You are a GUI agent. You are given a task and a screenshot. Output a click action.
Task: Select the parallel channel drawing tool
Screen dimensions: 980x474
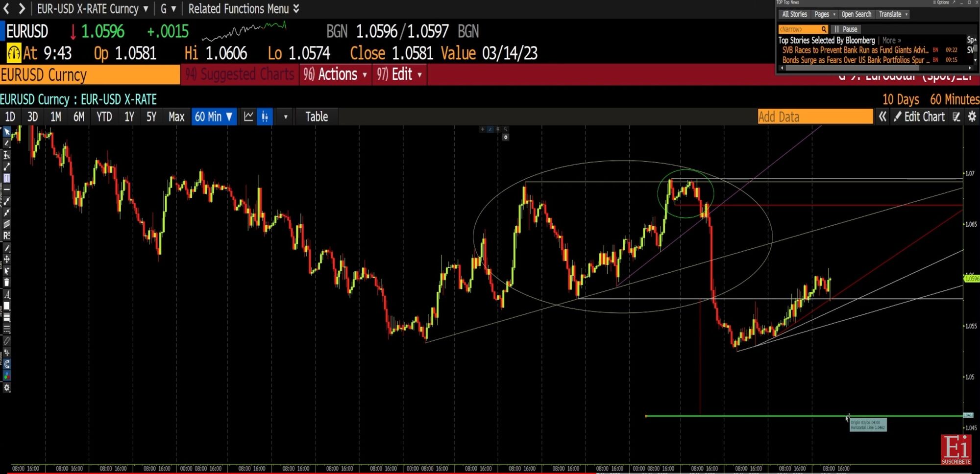[x=7, y=224]
